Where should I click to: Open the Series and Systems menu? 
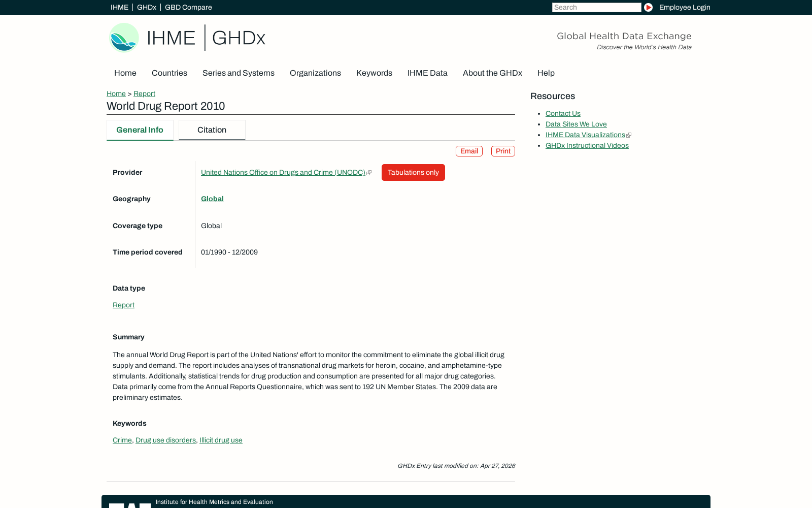(239, 73)
